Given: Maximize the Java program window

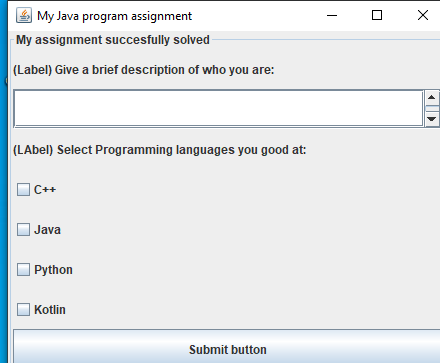Looking at the screenshot, I should (x=377, y=15).
